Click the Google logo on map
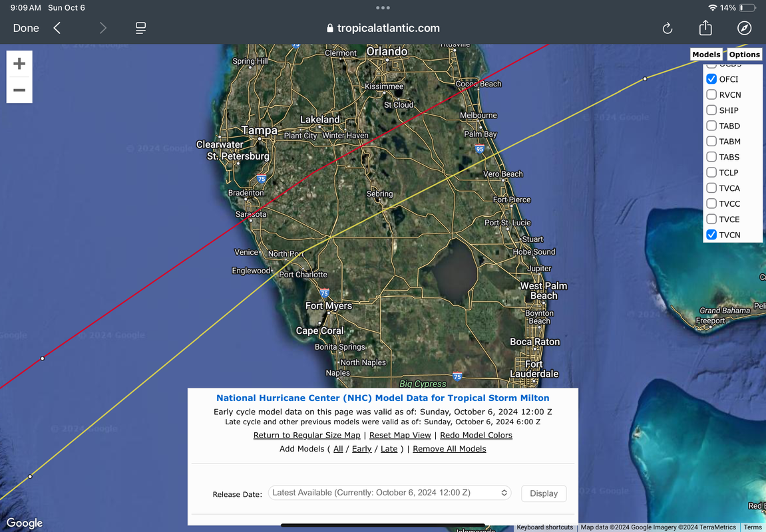Viewport: 766px width, 532px height. coord(25,523)
